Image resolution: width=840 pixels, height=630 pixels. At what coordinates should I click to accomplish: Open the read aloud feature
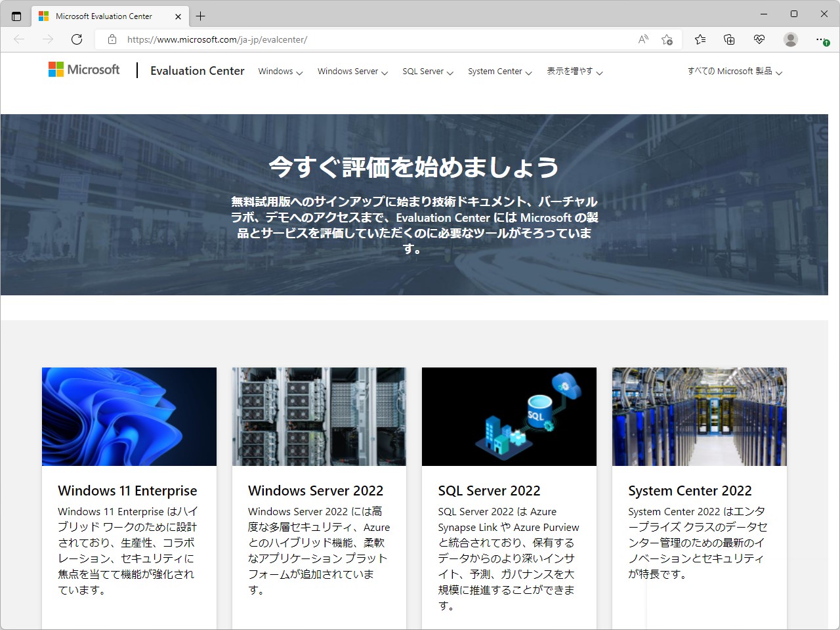pyautogui.click(x=642, y=39)
